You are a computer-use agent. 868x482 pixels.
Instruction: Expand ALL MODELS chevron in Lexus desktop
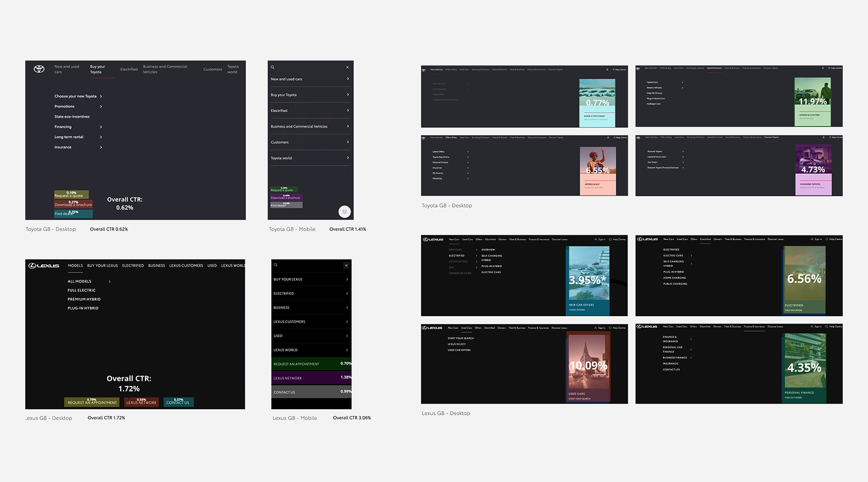pyautogui.click(x=110, y=282)
